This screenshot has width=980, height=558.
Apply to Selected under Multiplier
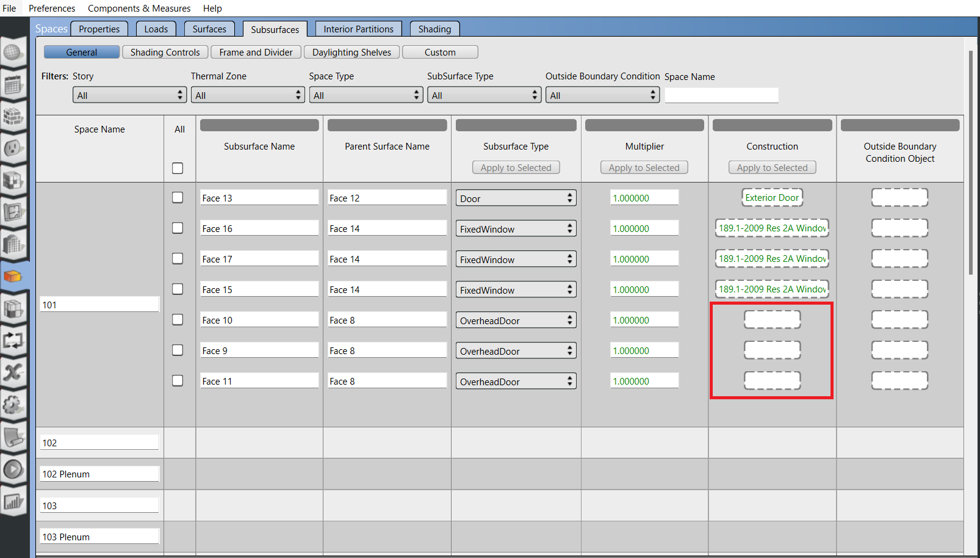[x=644, y=167]
